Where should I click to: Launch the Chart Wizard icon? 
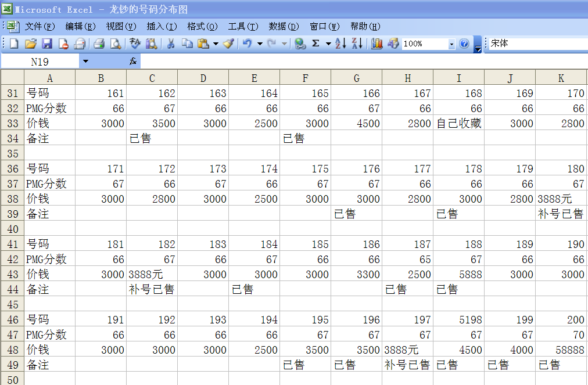(x=377, y=44)
